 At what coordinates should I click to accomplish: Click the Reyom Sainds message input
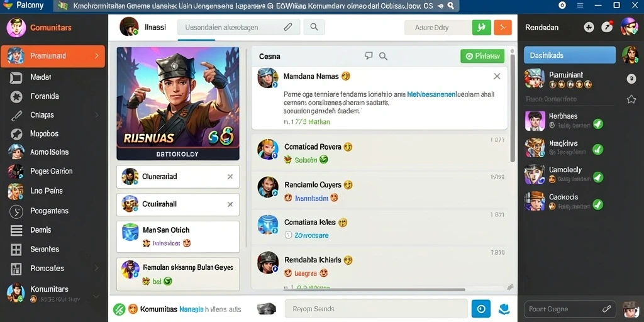click(376, 309)
